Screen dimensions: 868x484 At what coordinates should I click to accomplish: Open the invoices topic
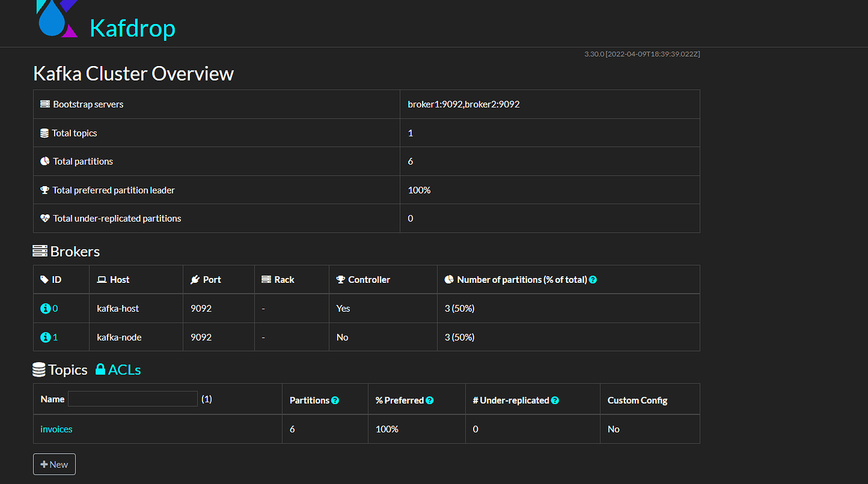[57, 429]
